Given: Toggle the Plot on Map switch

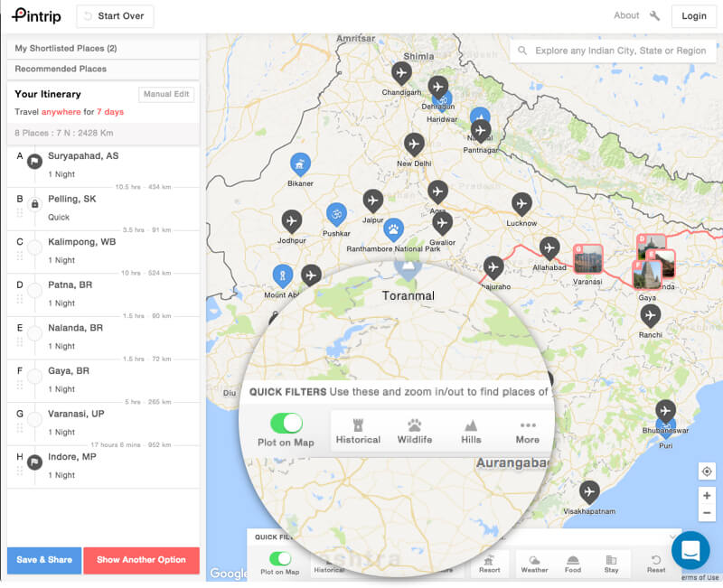Looking at the screenshot, I should coord(280,559).
